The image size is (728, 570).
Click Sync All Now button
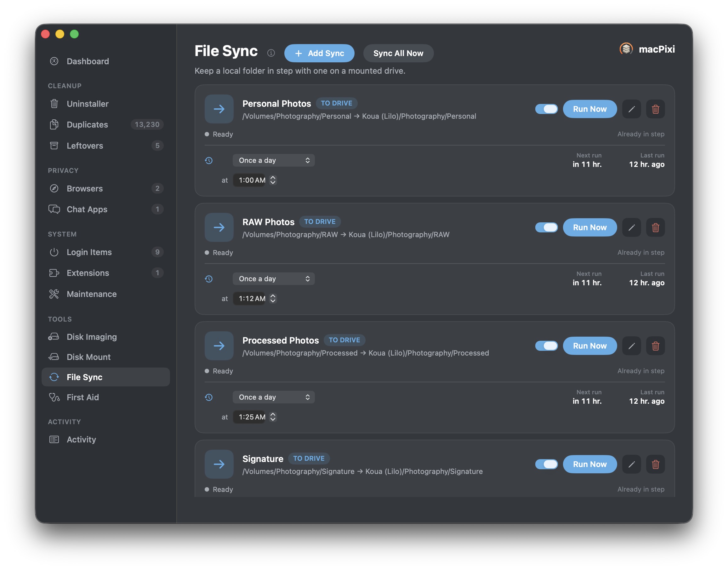coord(398,53)
